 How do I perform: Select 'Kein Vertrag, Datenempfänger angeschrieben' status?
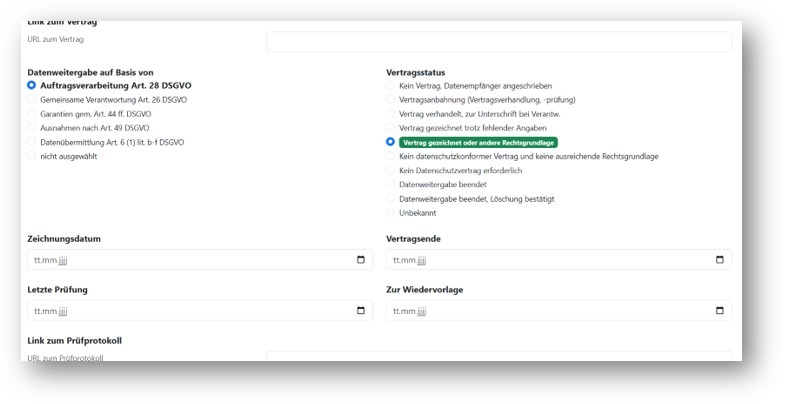(x=391, y=86)
